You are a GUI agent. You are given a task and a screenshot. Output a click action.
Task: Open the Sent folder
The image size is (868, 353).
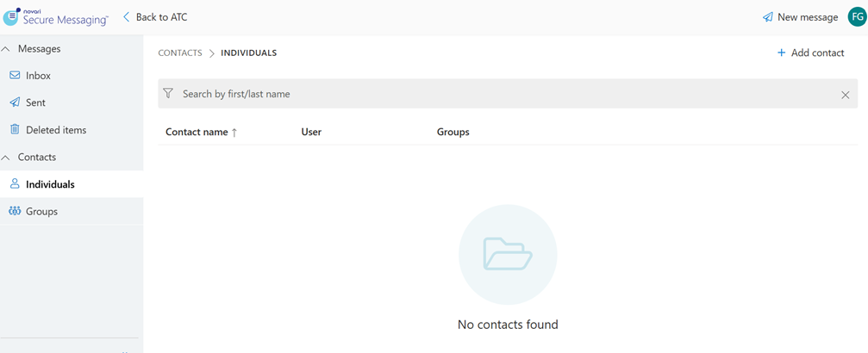click(72, 103)
